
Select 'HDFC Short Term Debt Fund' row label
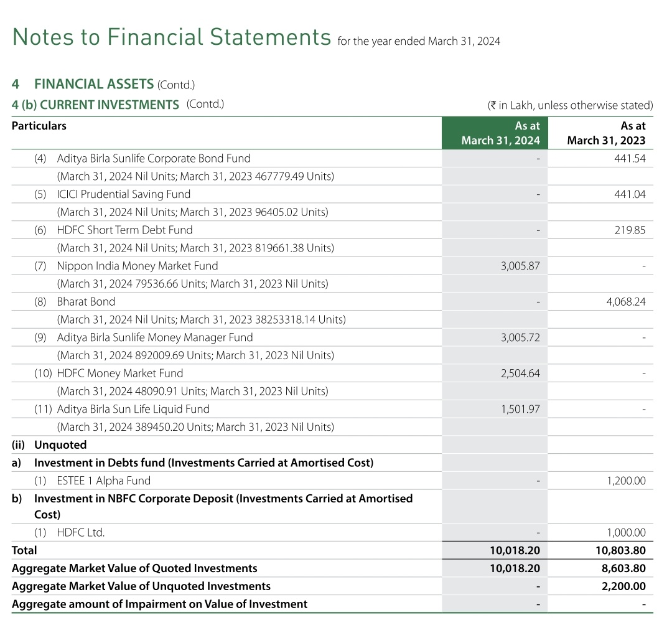[x=124, y=230]
